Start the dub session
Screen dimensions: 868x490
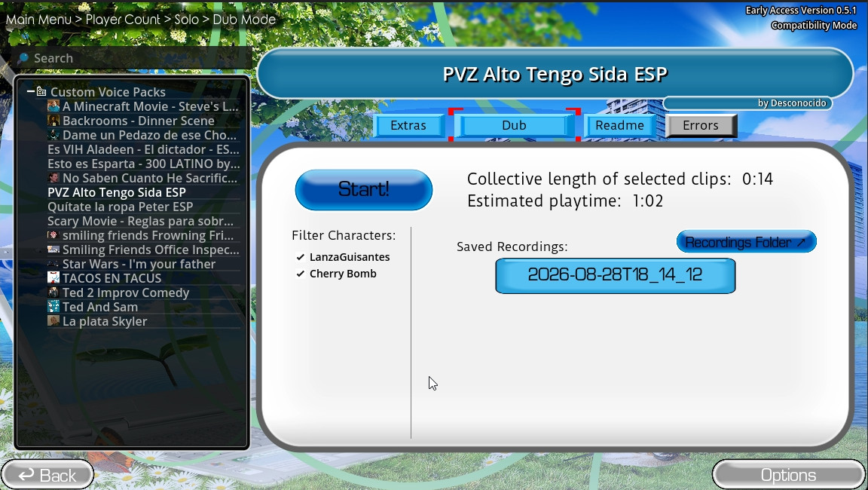tap(364, 190)
